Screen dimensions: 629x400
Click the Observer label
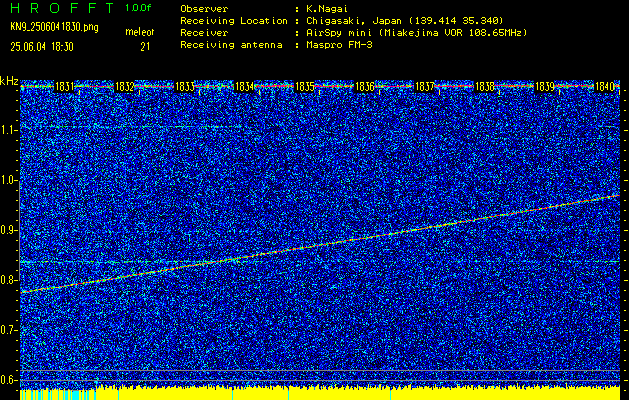(204, 8)
